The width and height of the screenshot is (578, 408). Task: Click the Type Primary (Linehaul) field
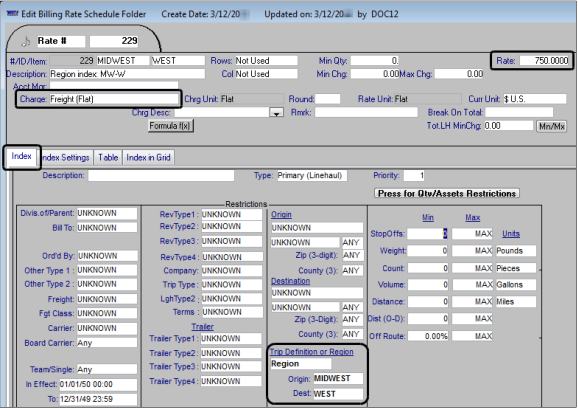coord(312,175)
